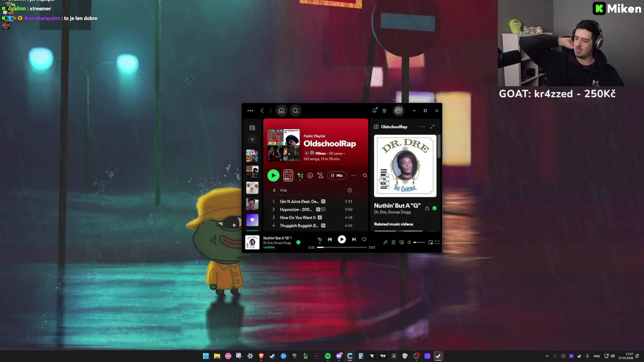Open Discord from the taskbar

pyautogui.click(x=339, y=356)
